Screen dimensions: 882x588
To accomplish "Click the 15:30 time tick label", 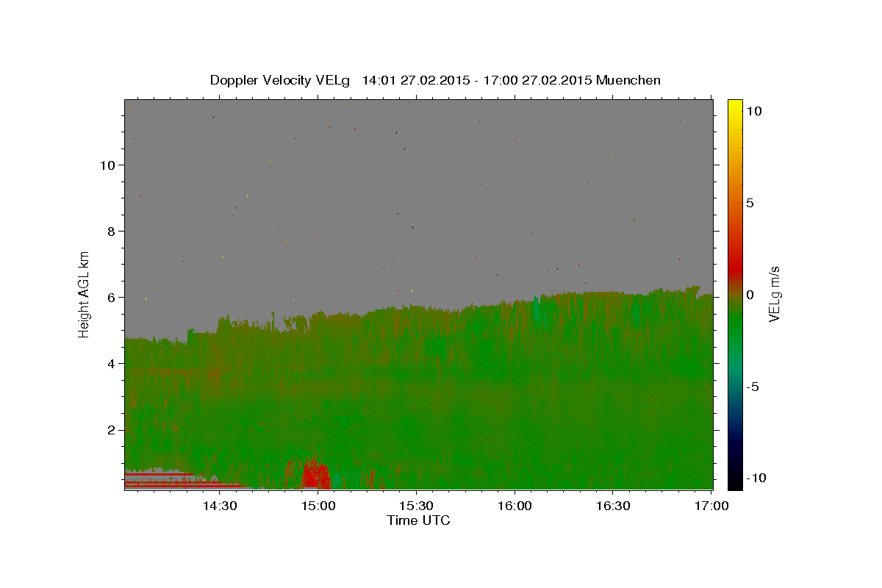I will point(416,506).
